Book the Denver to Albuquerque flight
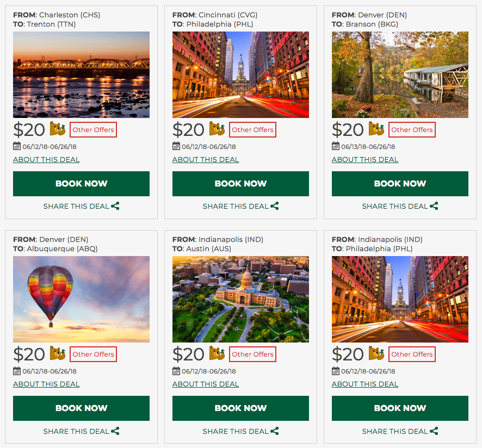 pyautogui.click(x=81, y=408)
